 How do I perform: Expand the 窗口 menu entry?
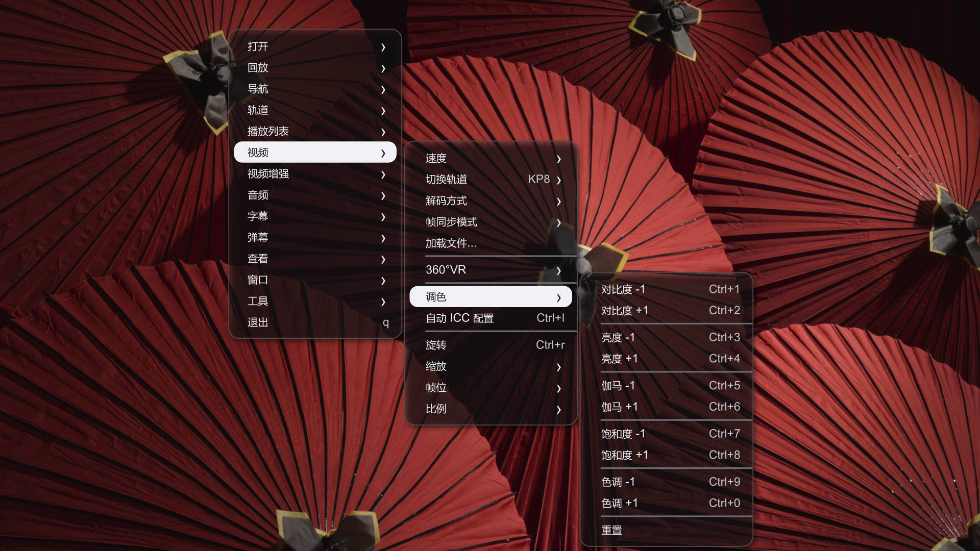315,280
